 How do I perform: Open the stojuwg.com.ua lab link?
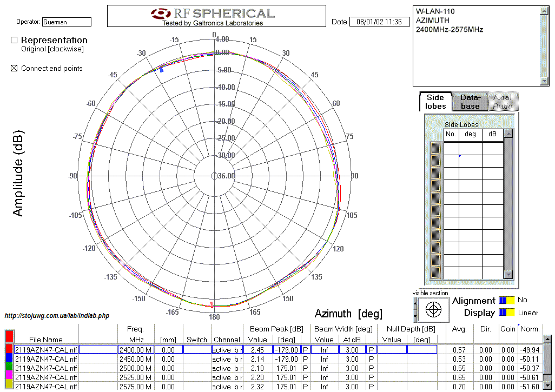[57, 316]
